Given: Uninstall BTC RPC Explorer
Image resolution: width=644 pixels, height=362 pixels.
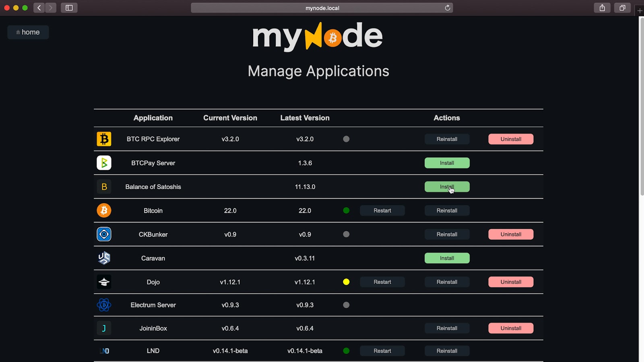Looking at the screenshot, I should coord(511,139).
